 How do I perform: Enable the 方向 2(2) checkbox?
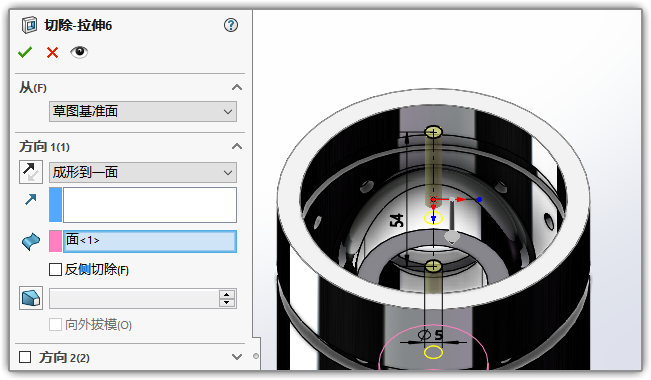point(25,357)
